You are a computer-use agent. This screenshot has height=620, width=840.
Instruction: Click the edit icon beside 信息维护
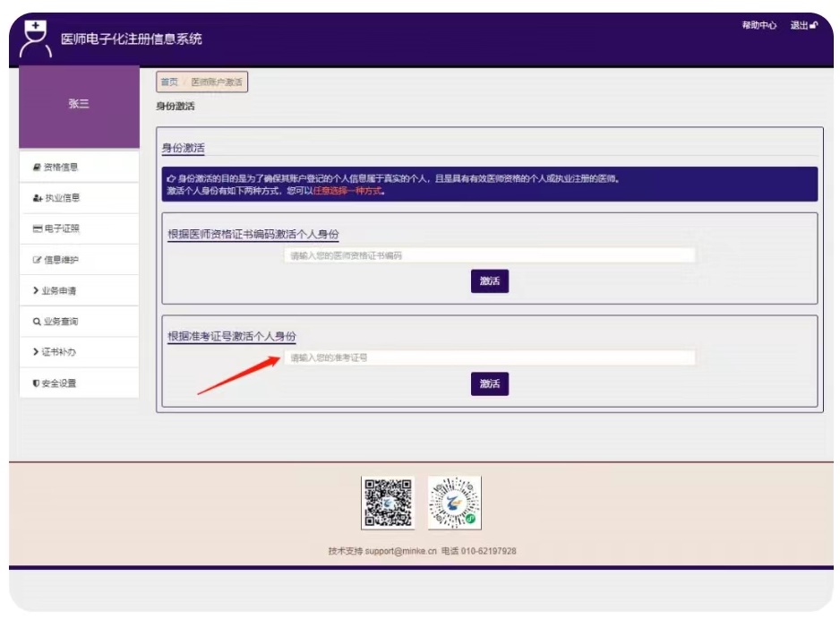tap(37, 260)
